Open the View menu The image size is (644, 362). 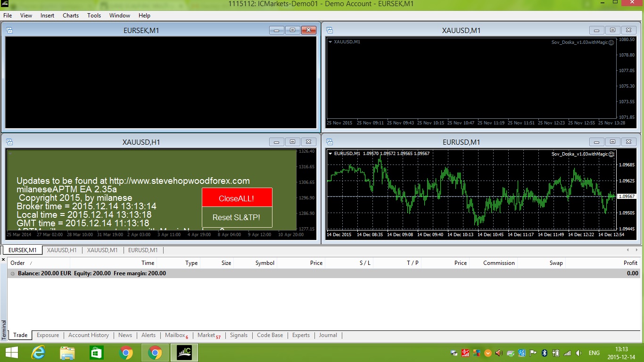click(26, 16)
